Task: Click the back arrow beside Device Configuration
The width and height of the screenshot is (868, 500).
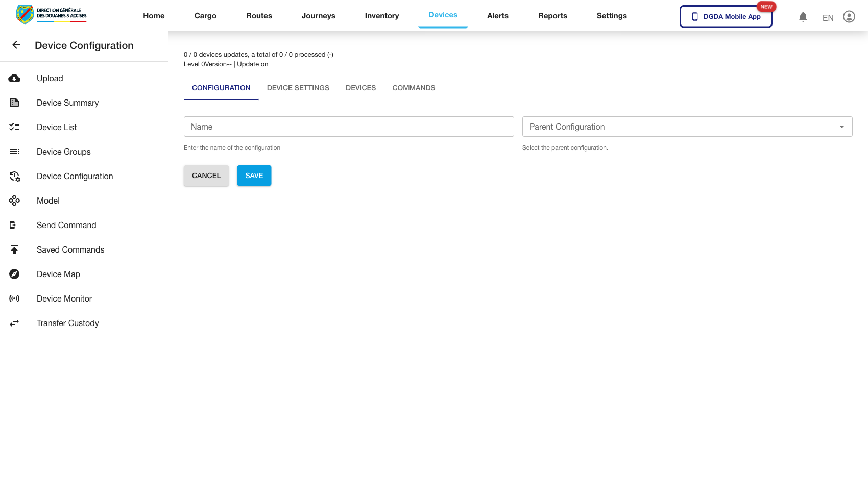Action: (x=16, y=45)
